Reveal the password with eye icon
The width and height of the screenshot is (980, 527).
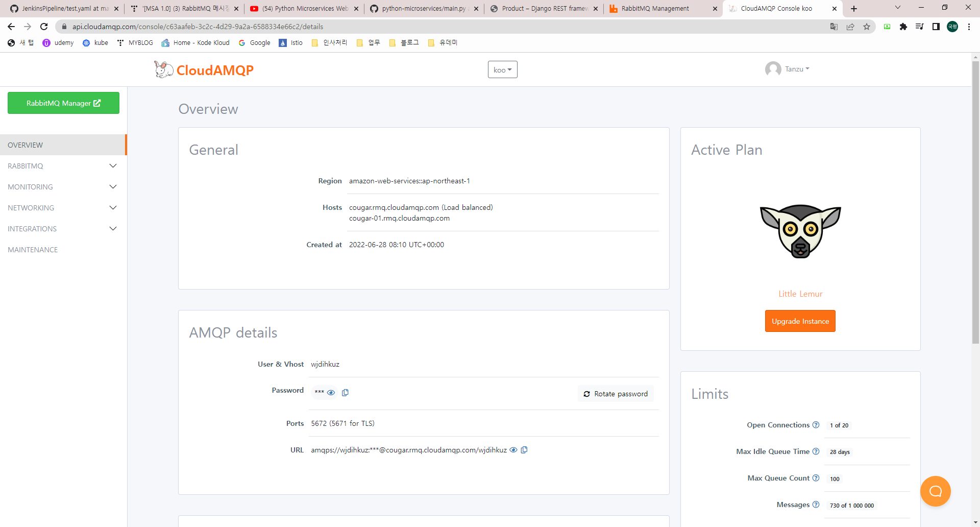(x=331, y=393)
